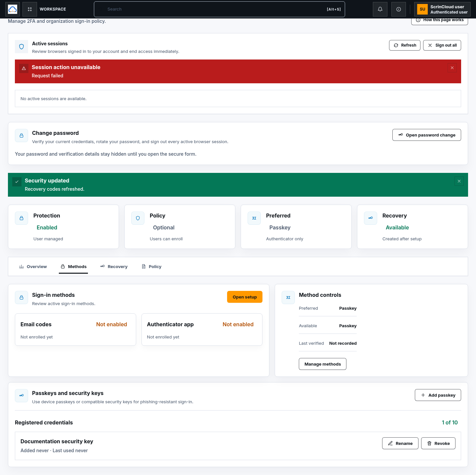Screen dimensions: 476x475
Task: Click Manage methods
Action: pyautogui.click(x=323, y=364)
